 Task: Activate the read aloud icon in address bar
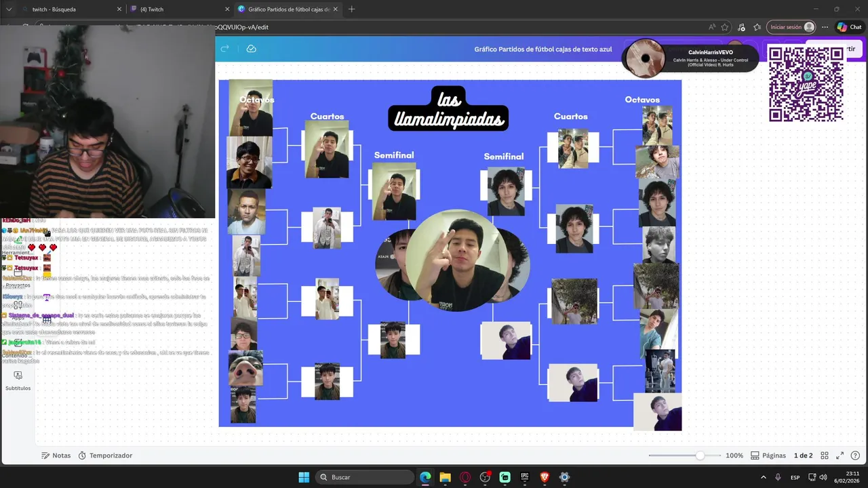point(712,27)
